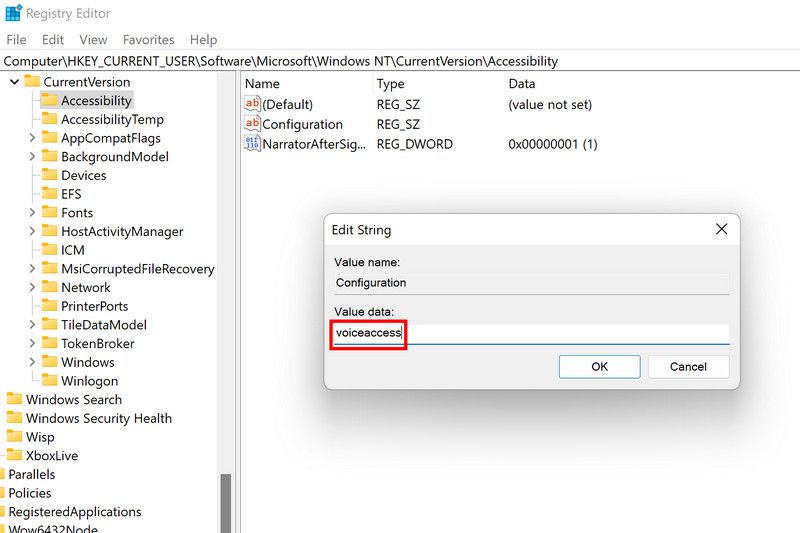This screenshot has width=800, height=533.
Task: Open the Edit menu
Action: click(53, 40)
